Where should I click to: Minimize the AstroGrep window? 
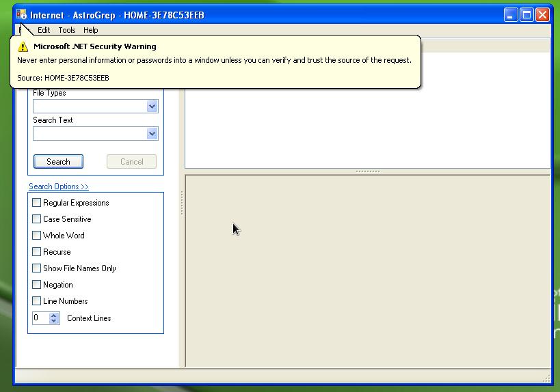pos(511,15)
